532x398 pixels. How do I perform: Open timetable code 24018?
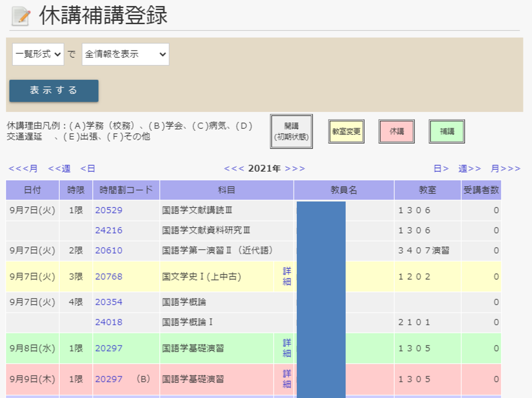point(109,322)
